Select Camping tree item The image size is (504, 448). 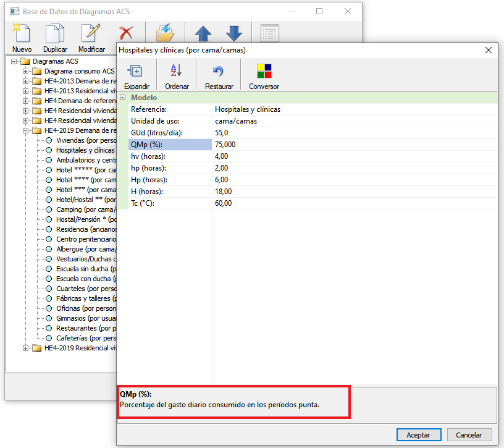coord(86,209)
